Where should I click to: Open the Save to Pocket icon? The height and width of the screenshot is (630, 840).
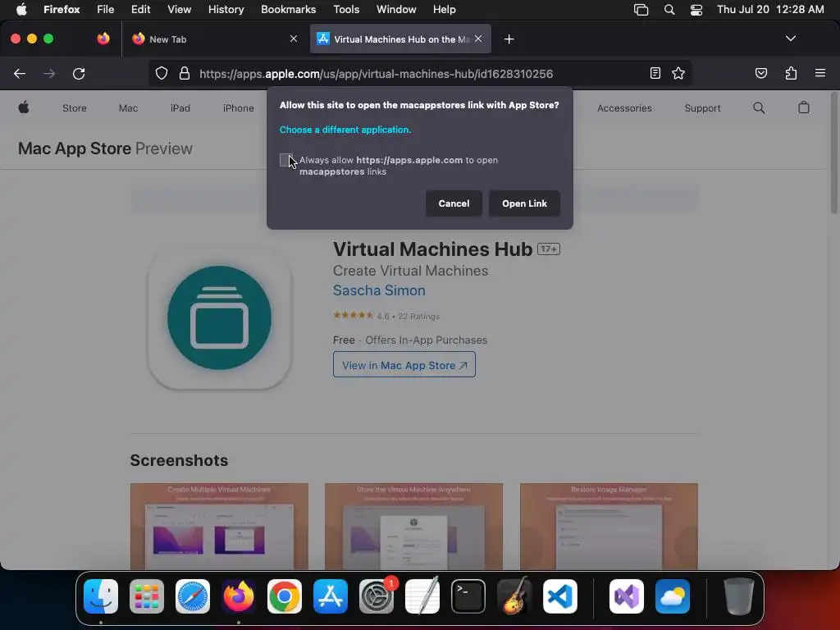coord(760,73)
